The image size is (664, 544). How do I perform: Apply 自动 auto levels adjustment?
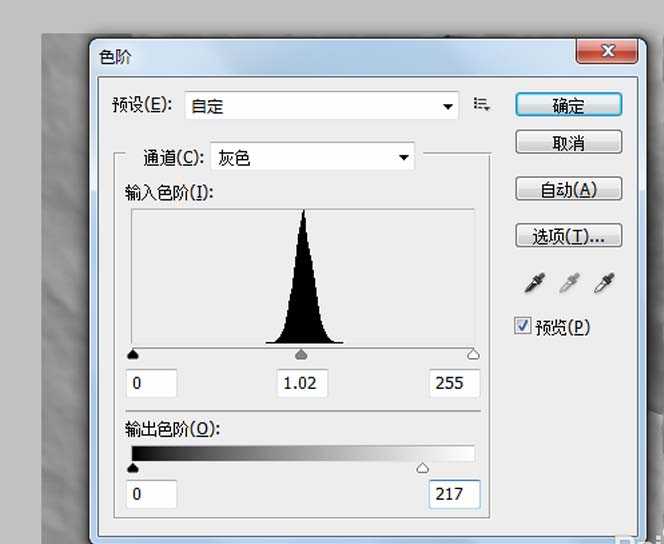[568, 189]
